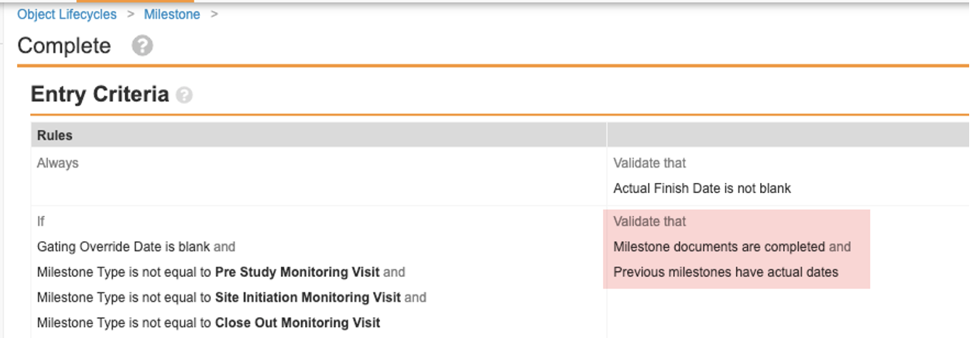980x338 pixels.
Task: Click the Complete state heading
Action: pyautogui.click(x=64, y=46)
